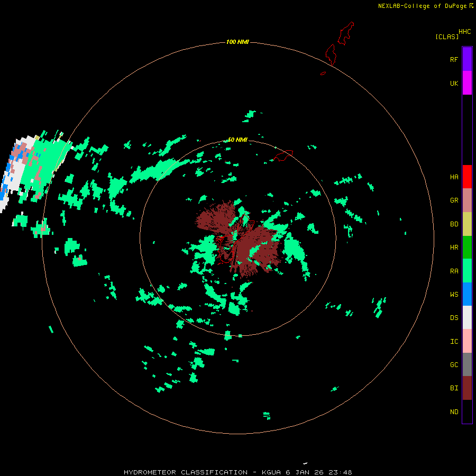Click the 'WS' legend label
Screen dimensions: 476x476
pyautogui.click(x=454, y=295)
